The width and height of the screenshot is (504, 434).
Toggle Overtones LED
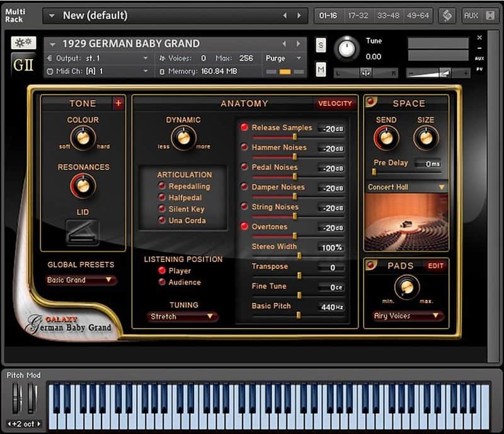tap(244, 226)
